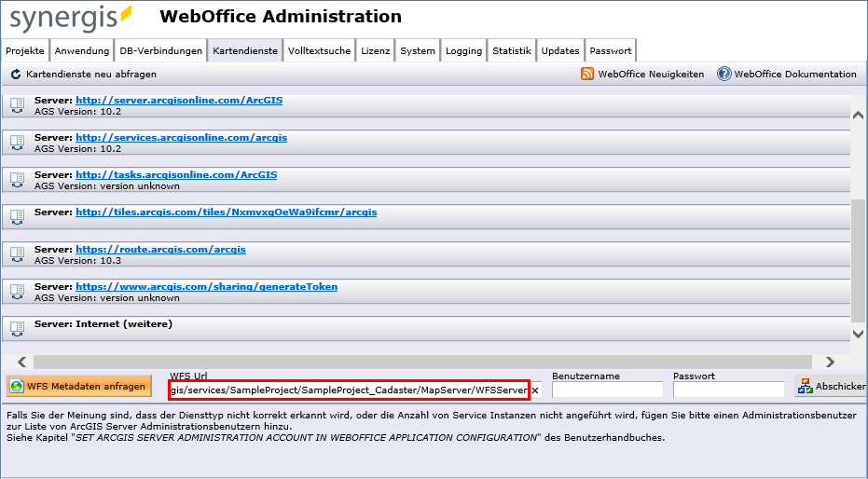
Task: Open the WebOffice Dokumentation help icon
Action: click(x=724, y=74)
